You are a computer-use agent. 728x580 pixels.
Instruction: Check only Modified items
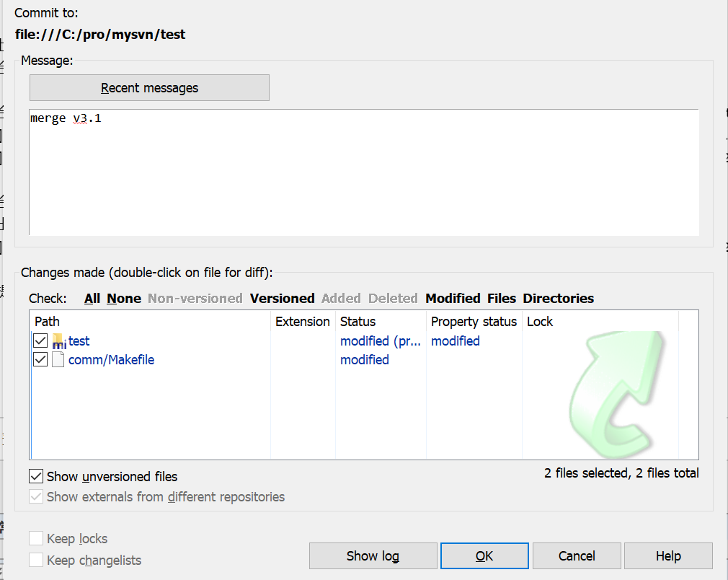453,299
